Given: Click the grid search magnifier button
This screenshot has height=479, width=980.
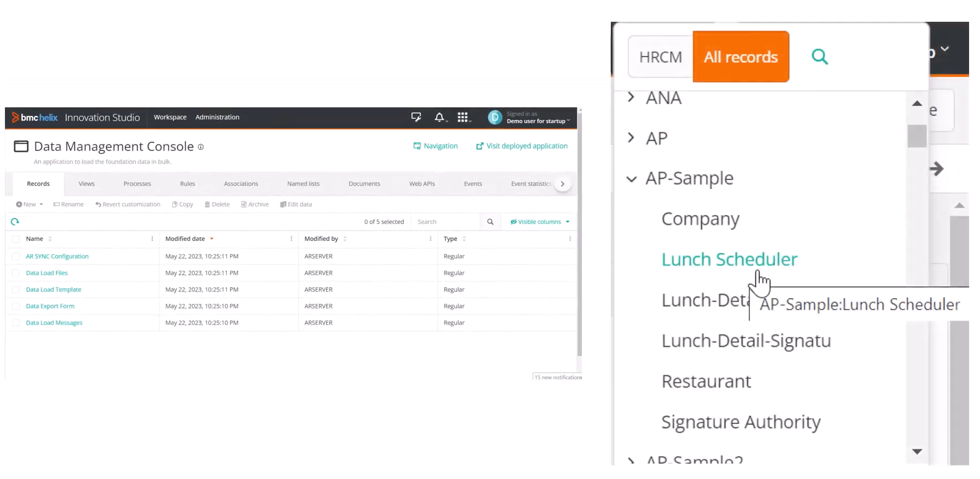Looking at the screenshot, I should [x=490, y=222].
